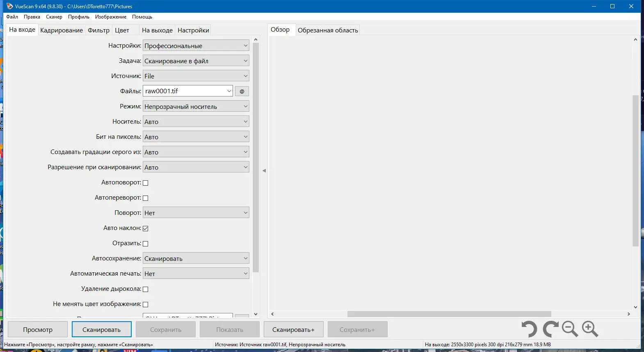The image size is (644, 352).
Task: Open Разрешение при сканировании dropdown
Action: pos(196,167)
